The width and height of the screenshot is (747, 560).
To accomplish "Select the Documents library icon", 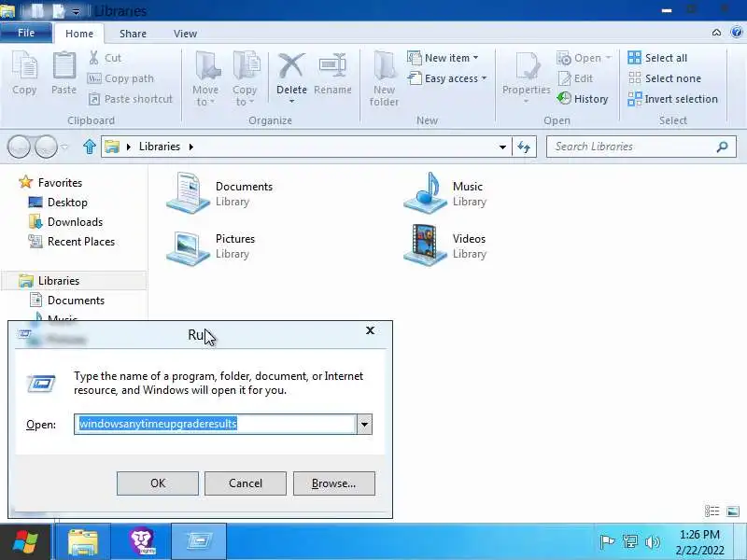I will click(189, 192).
